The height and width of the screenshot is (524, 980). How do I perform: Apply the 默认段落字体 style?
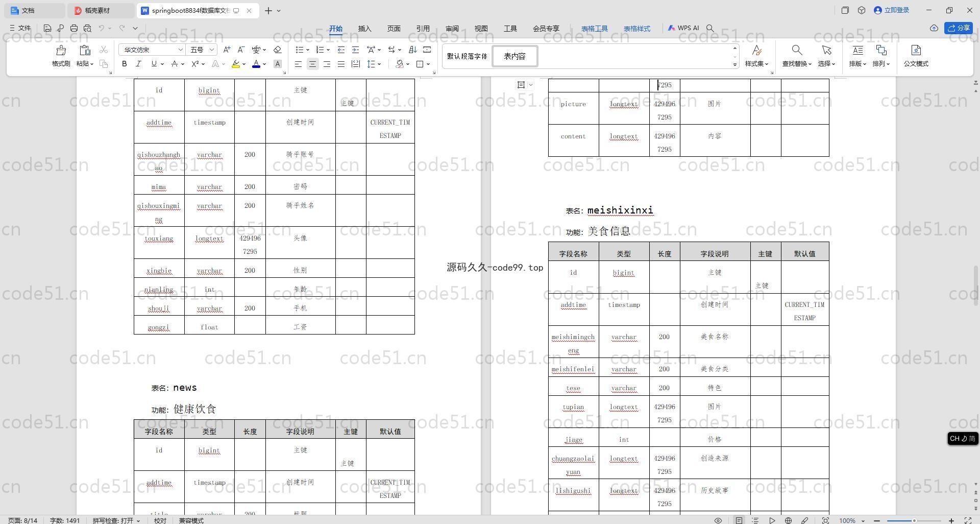coord(467,56)
